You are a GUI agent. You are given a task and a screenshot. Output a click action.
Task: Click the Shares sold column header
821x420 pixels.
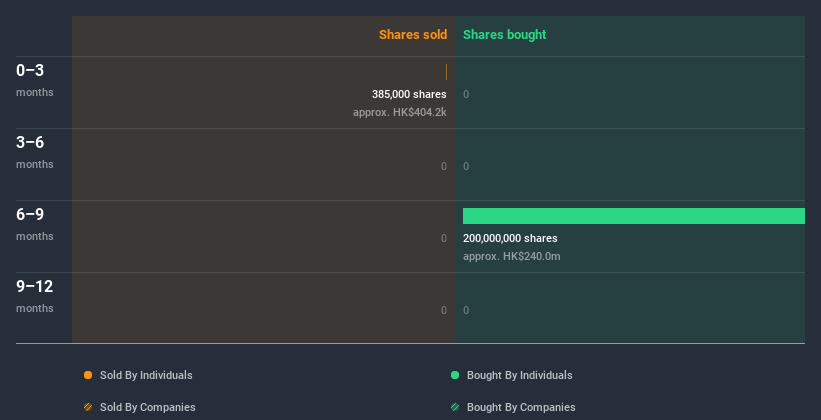coord(413,35)
